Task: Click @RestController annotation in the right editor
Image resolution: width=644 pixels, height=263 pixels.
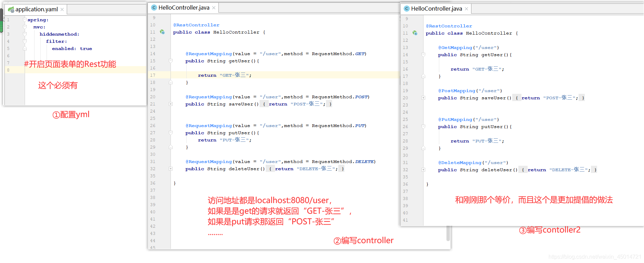Action: pos(449,26)
